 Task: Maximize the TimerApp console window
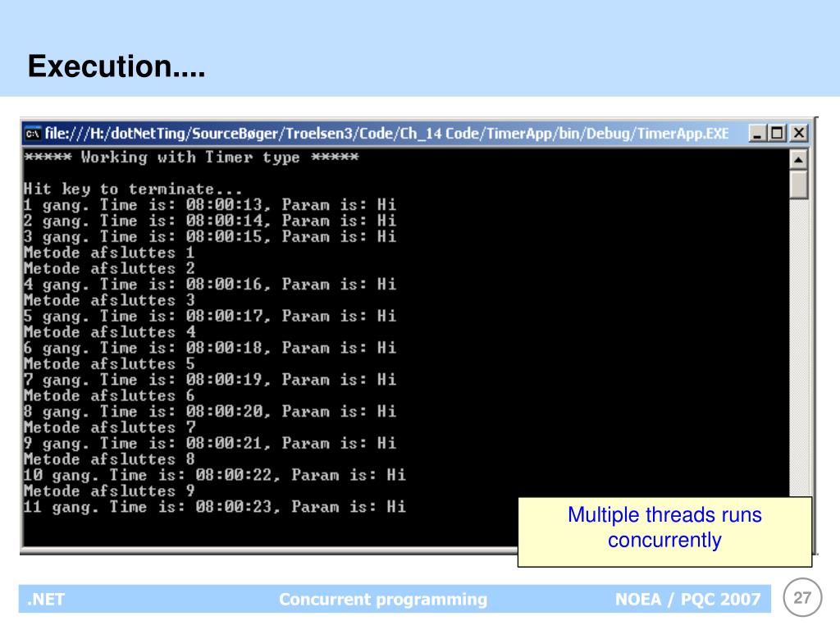click(778, 133)
